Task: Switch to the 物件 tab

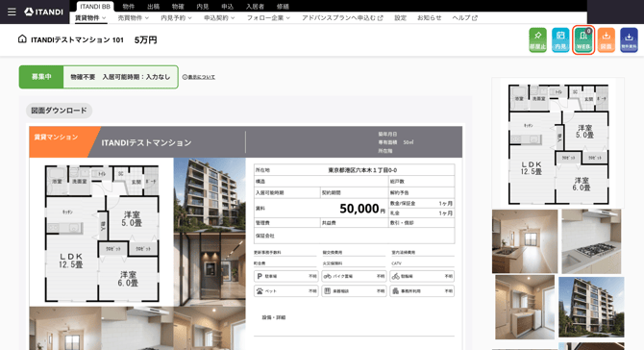Action: [x=129, y=6]
